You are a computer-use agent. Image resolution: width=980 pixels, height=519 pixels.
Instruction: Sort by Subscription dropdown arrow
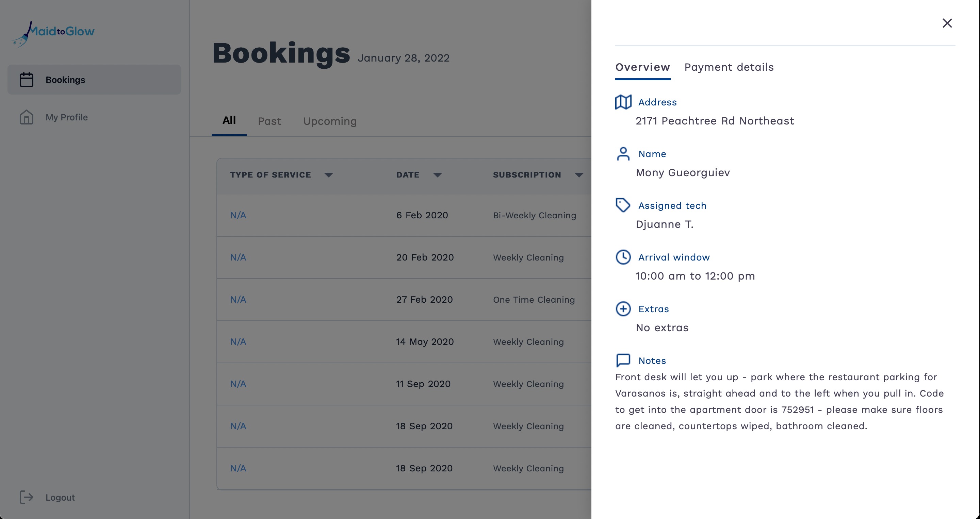click(x=579, y=175)
